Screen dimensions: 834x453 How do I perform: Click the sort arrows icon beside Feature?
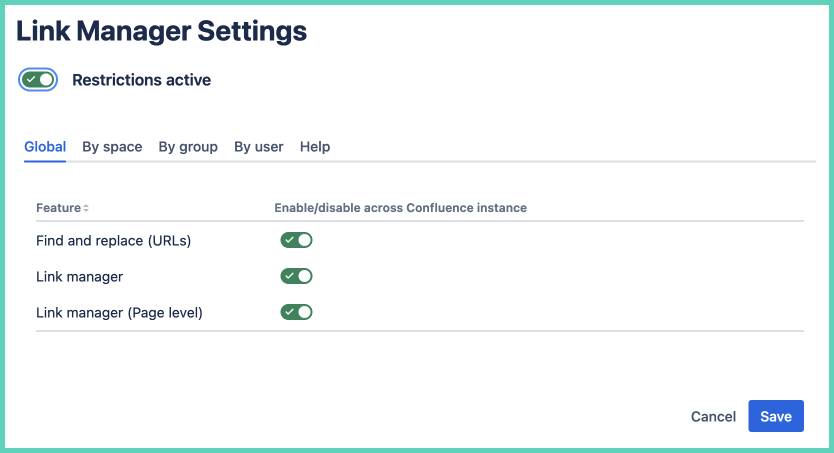coord(86,208)
